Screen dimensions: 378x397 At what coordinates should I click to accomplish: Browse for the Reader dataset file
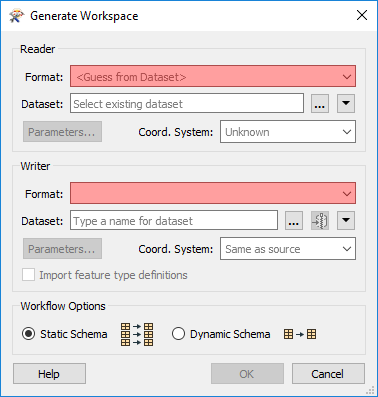320,104
